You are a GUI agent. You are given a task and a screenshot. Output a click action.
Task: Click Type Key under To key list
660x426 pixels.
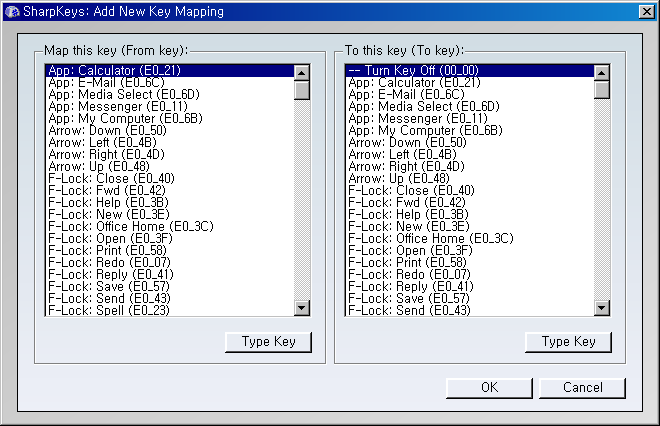pyautogui.click(x=568, y=342)
